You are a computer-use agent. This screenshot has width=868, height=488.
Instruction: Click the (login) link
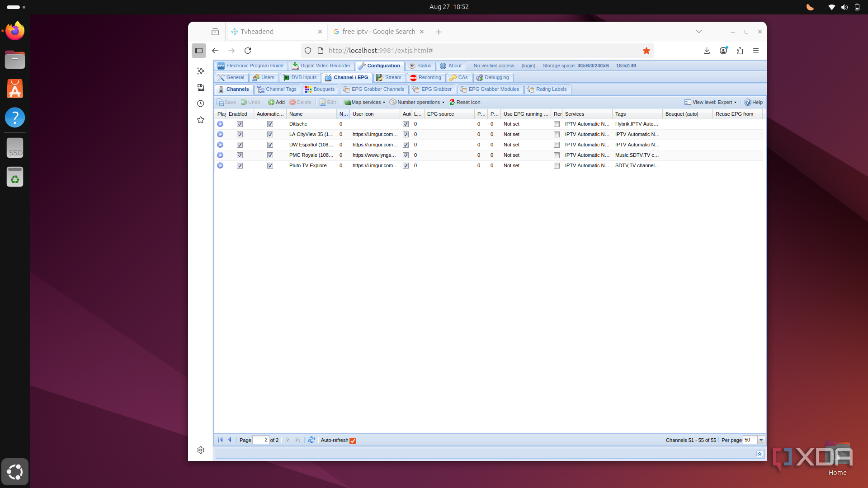tap(528, 66)
